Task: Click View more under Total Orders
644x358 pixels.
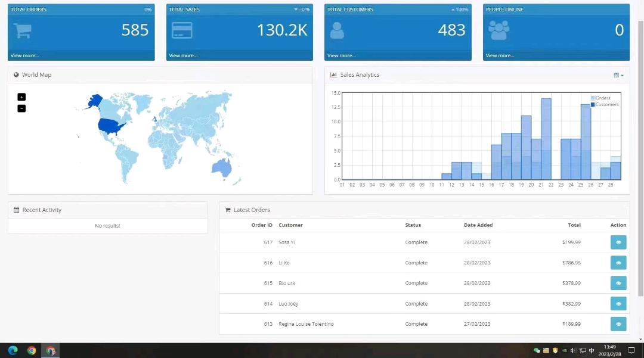Action: pyautogui.click(x=24, y=55)
